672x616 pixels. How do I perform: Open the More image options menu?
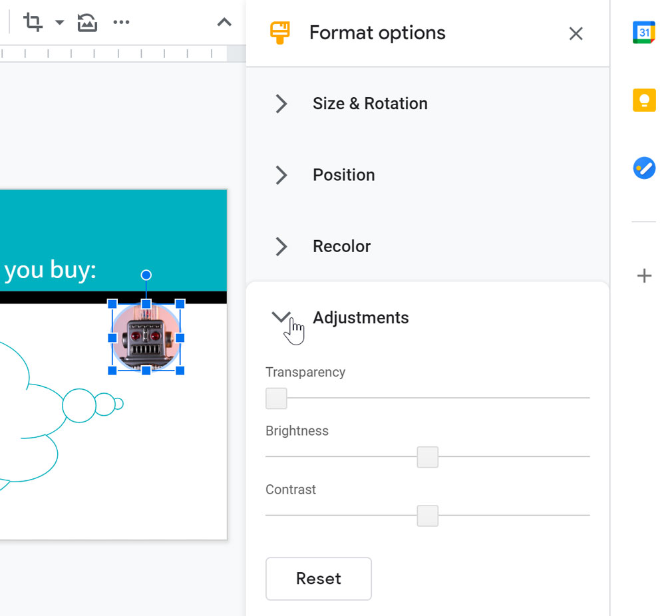click(121, 22)
